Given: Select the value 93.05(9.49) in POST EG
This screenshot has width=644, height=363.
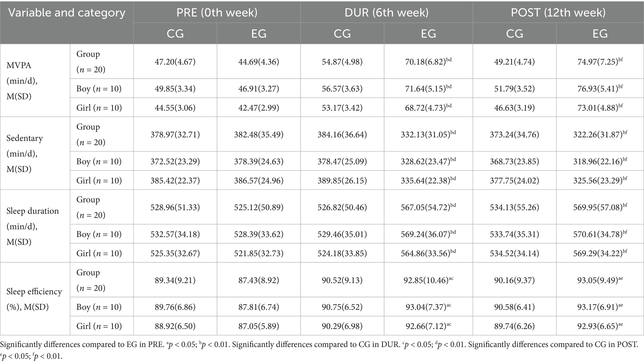Looking at the screenshot, I should [x=600, y=280].
